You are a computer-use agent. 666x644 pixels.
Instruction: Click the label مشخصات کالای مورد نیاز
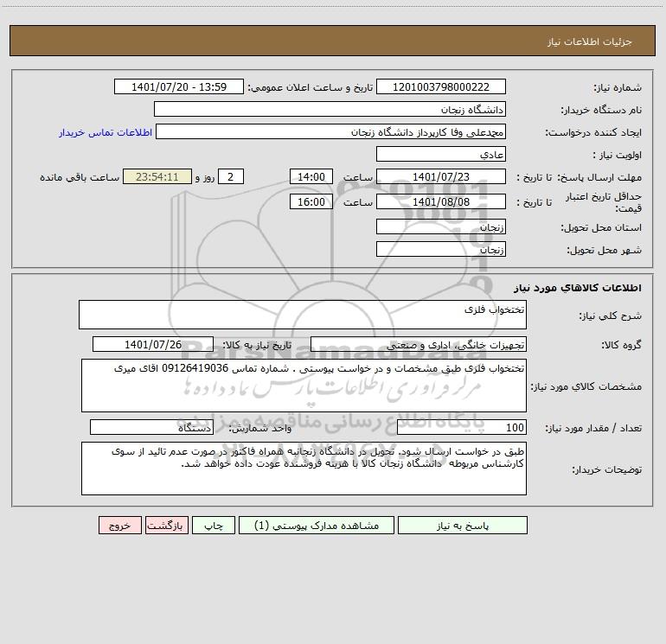pos(586,386)
